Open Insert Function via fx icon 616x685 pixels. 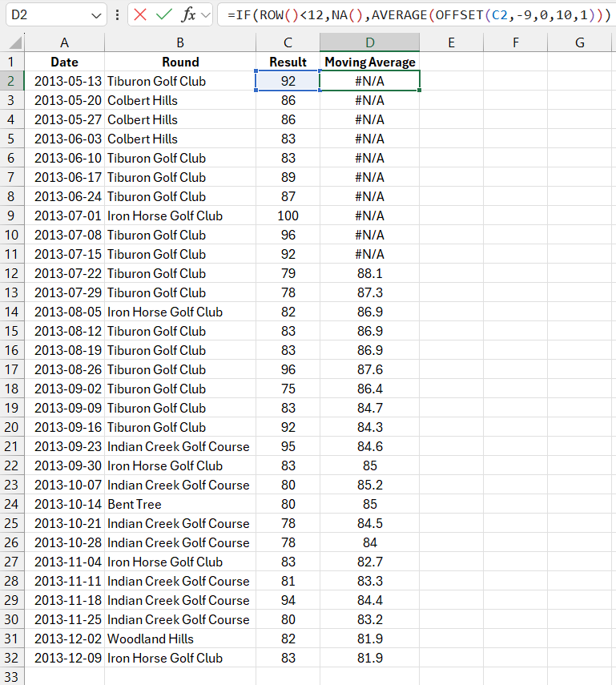click(x=188, y=15)
